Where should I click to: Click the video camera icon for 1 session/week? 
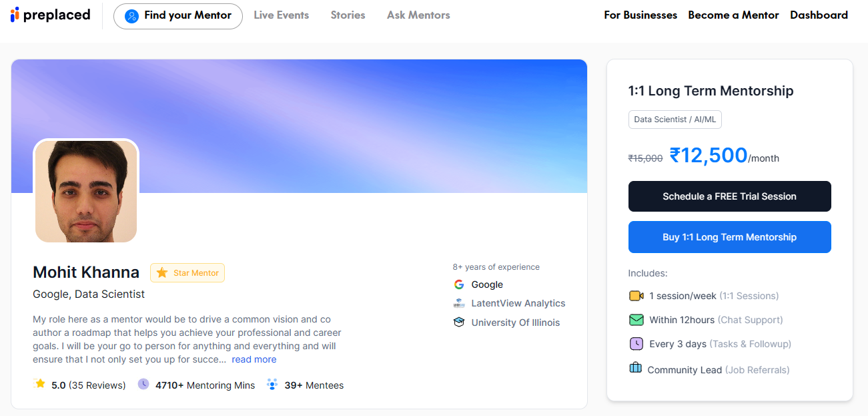pos(636,296)
